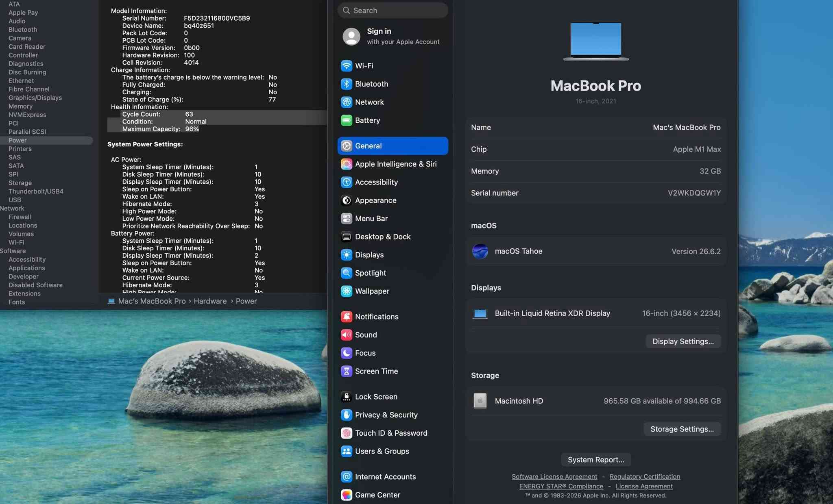The image size is (833, 504).
Task: Select the Menu Bar icon
Action: [x=346, y=218]
